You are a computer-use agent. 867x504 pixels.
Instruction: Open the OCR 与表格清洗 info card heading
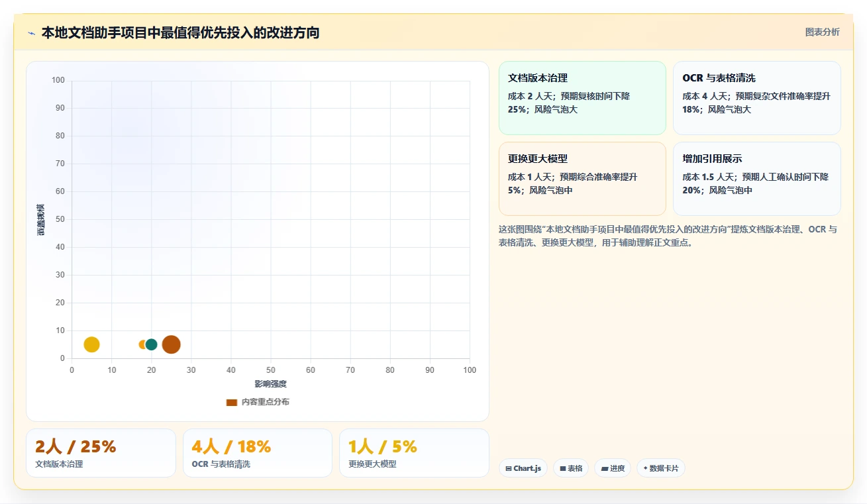719,78
